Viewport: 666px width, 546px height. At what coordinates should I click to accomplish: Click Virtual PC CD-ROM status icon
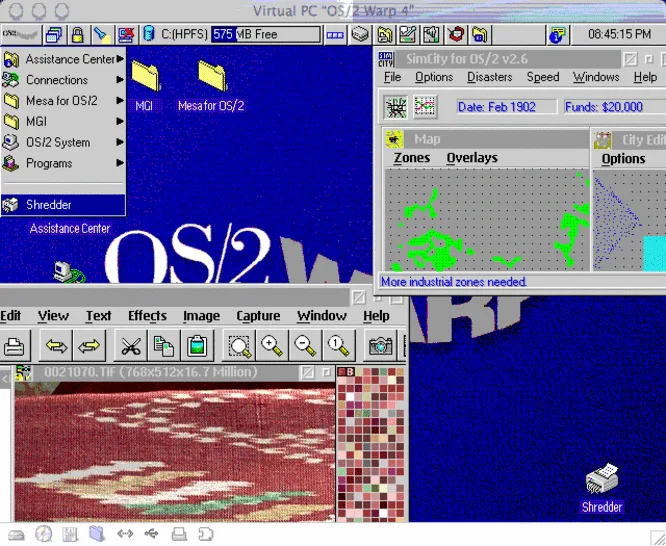pos(43,534)
